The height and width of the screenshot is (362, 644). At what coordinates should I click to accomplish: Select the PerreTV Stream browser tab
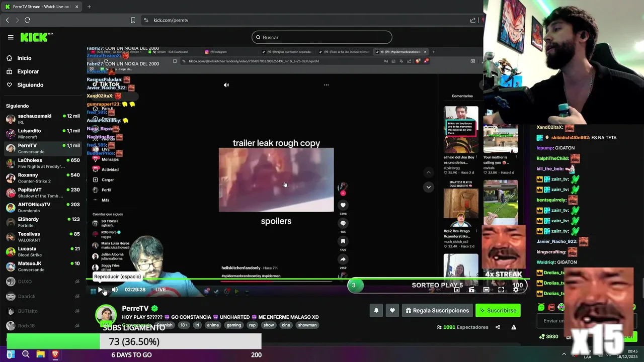click(41, 7)
